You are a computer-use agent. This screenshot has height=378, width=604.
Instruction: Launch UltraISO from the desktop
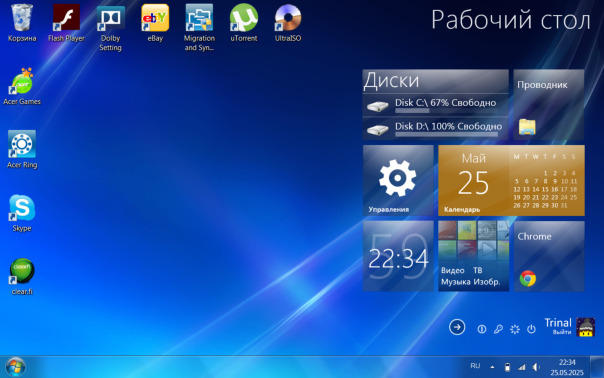(x=288, y=23)
